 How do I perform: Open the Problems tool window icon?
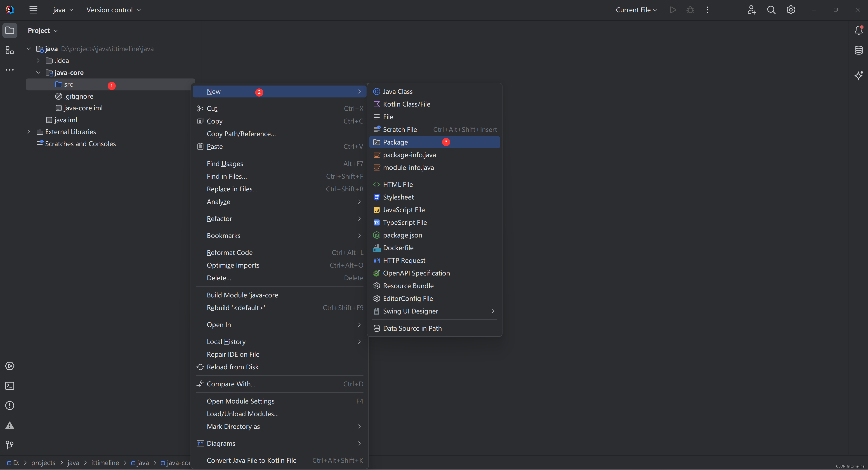pyautogui.click(x=10, y=405)
